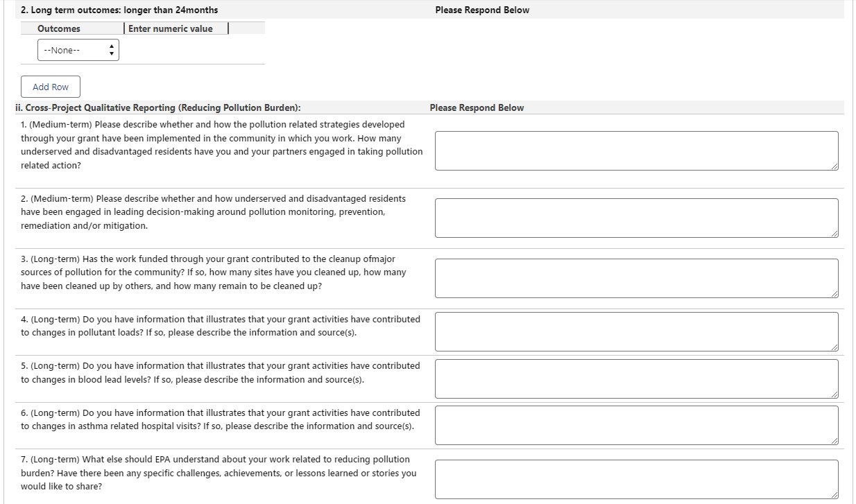Focus the cleanup of major sources answer field

(636, 278)
